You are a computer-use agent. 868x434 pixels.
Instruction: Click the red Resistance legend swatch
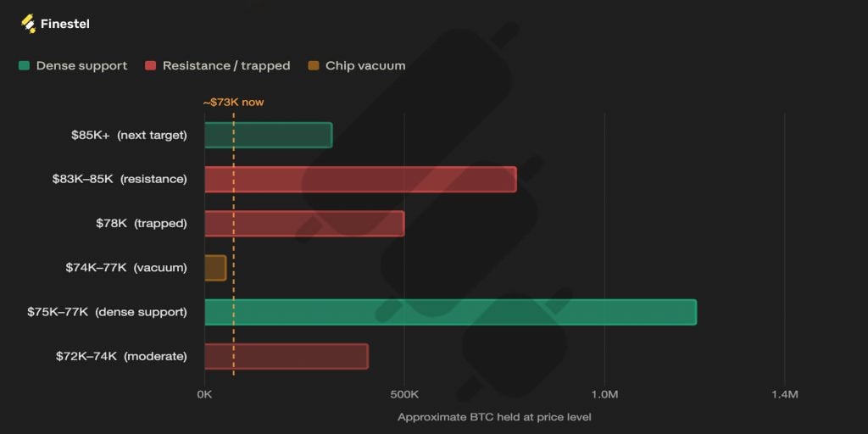[x=151, y=66]
